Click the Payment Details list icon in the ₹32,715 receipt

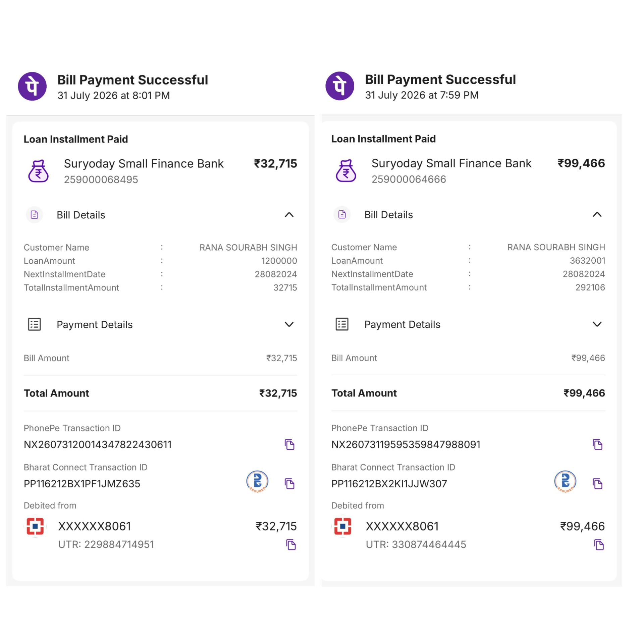[x=34, y=324]
